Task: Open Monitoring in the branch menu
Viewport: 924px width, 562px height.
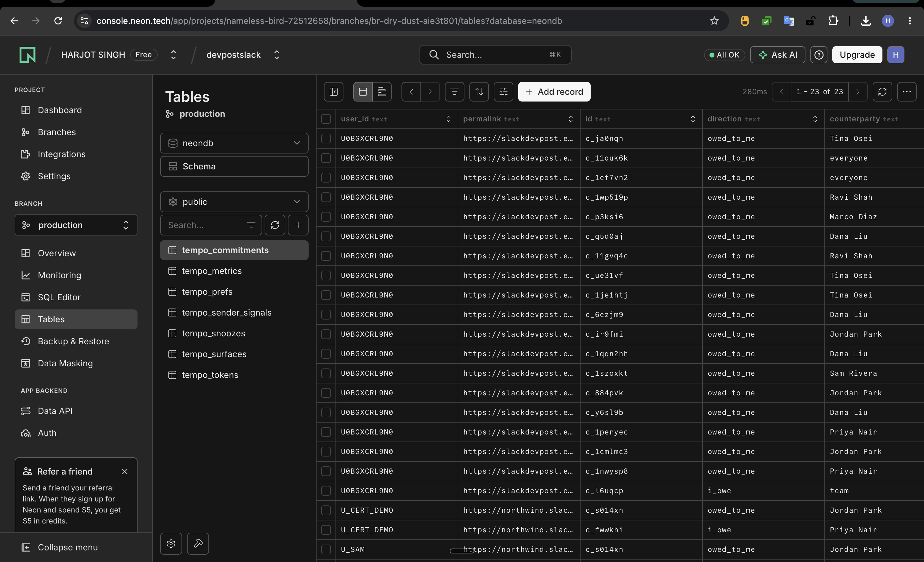Action: click(x=76, y=275)
